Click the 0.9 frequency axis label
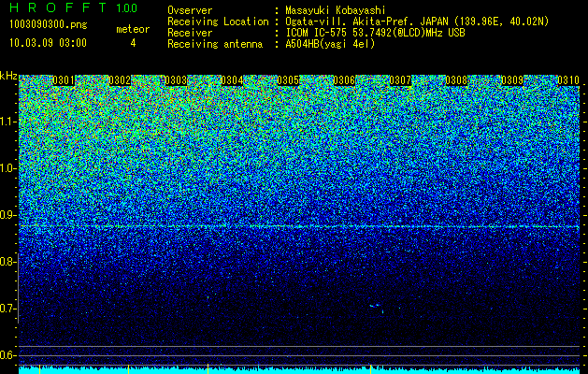This screenshot has height=374, width=588. click(7, 215)
